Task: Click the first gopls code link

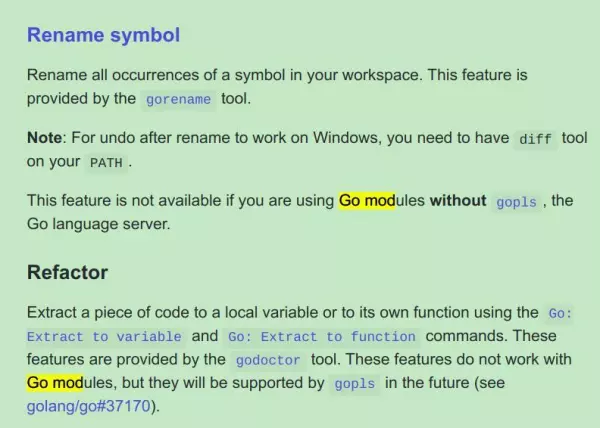Action: 516,202
